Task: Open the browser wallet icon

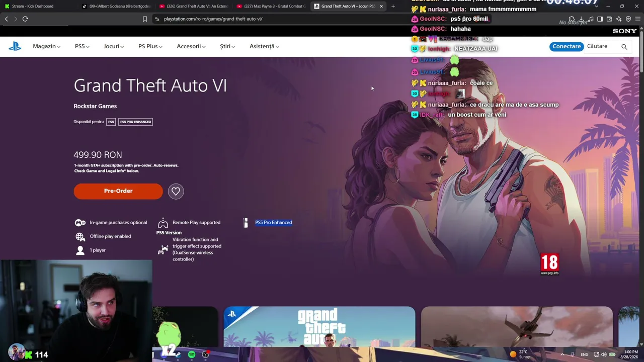Action: click(609, 19)
